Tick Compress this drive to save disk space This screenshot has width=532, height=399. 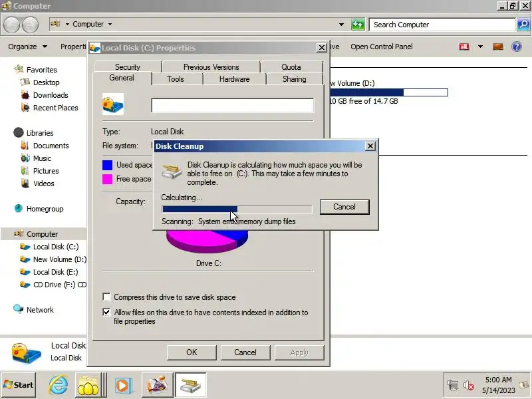[x=106, y=297]
